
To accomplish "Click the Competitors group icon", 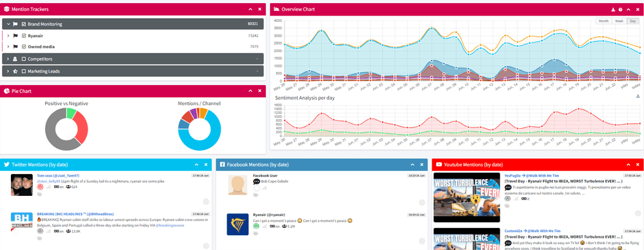I will pyautogui.click(x=15, y=59).
